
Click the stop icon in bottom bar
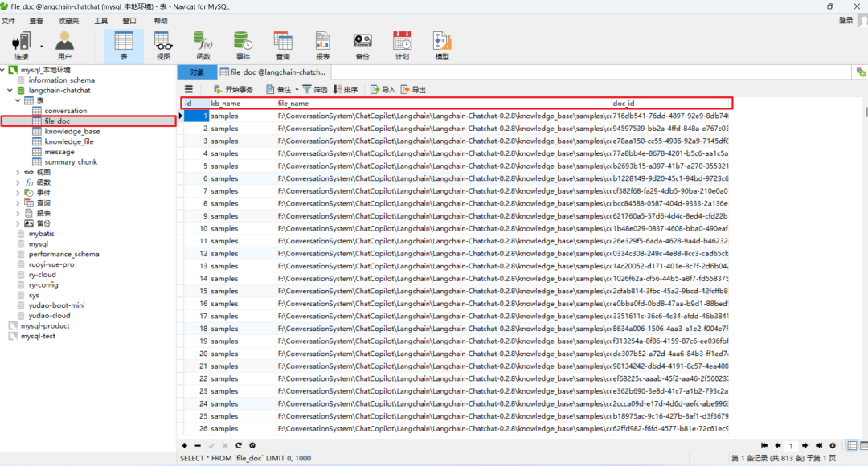(252, 446)
